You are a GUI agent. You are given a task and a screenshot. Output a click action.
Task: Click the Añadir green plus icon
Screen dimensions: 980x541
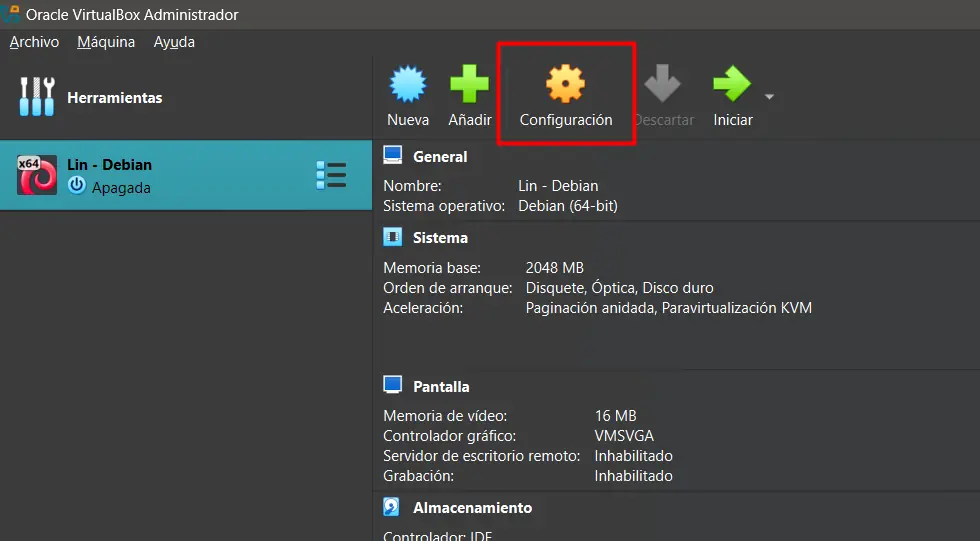point(469,85)
